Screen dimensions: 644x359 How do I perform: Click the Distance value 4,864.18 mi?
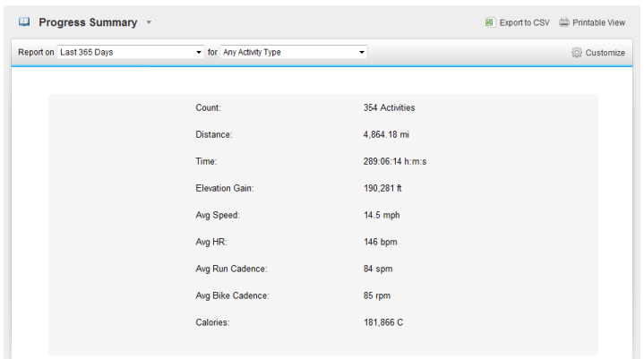point(386,134)
